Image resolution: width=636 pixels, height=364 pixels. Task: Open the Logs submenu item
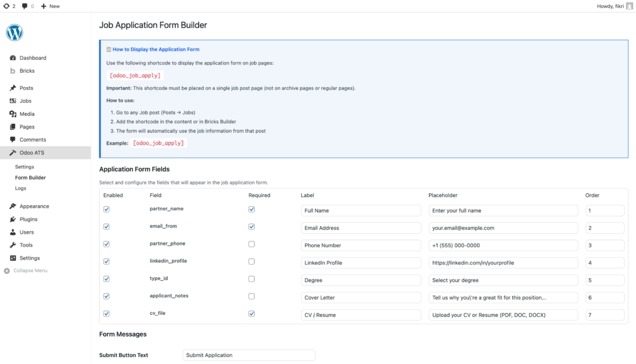pyautogui.click(x=20, y=188)
